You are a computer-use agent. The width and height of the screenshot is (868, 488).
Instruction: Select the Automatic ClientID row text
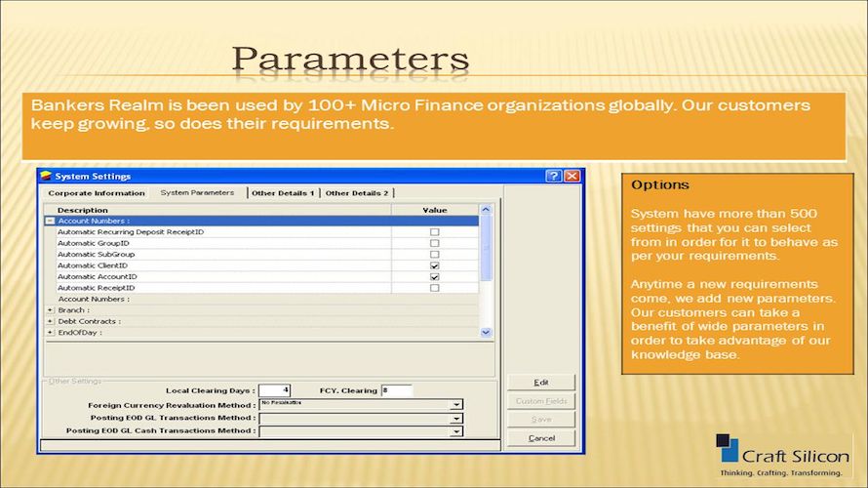(x=93, y=265)
